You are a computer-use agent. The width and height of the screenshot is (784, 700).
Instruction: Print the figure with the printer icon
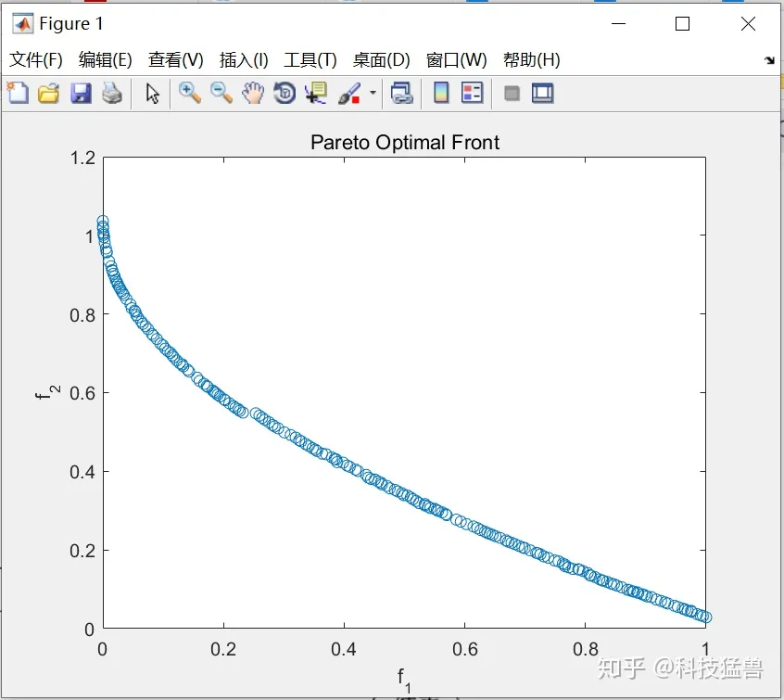click(x=112, y=93)
